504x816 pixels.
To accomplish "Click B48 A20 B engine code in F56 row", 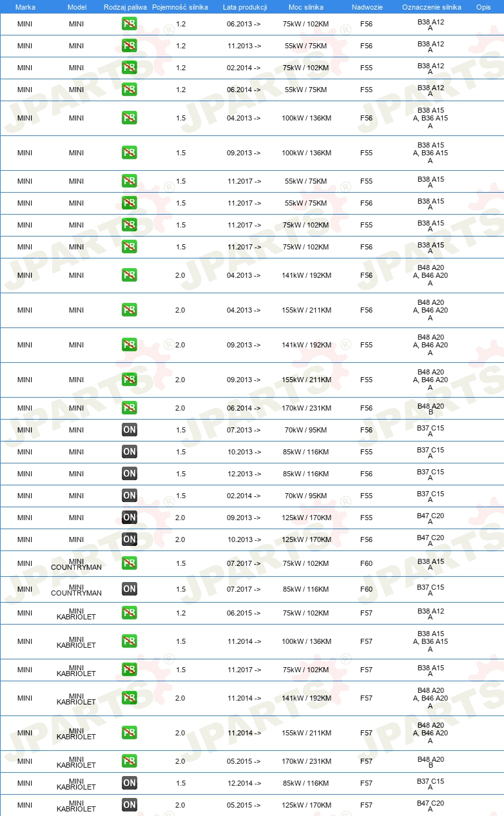I will click(431, 409).
